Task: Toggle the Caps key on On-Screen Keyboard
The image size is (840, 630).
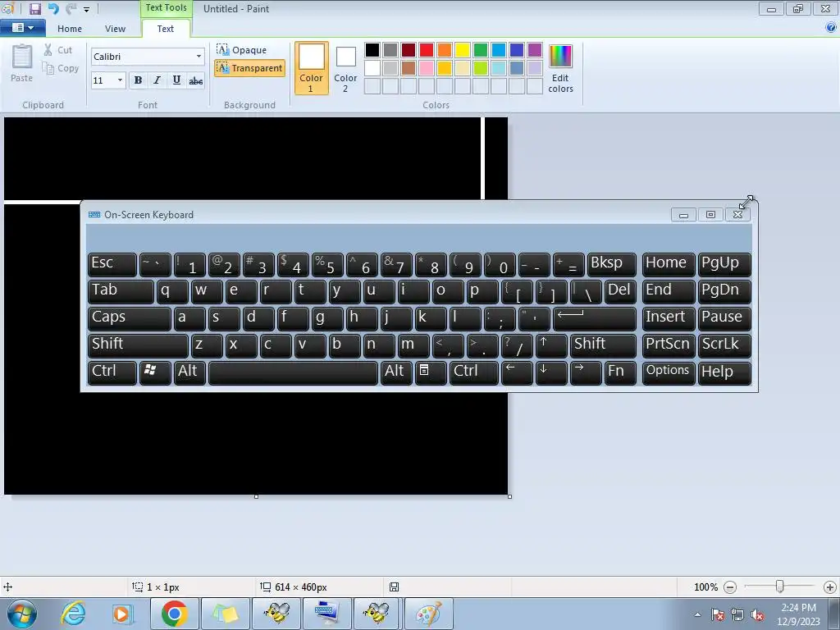Action: coord(129,318)
